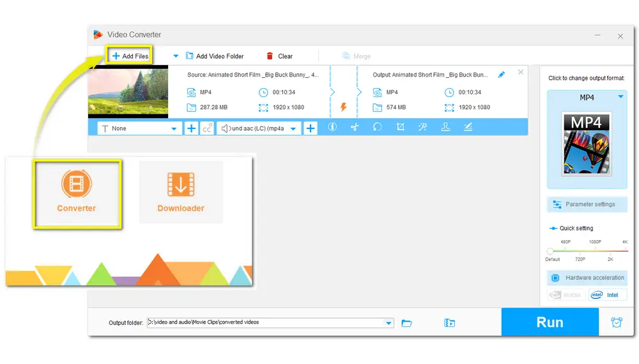
Task: Open the Add Files dropdown arrow
Action: point(176,56)
